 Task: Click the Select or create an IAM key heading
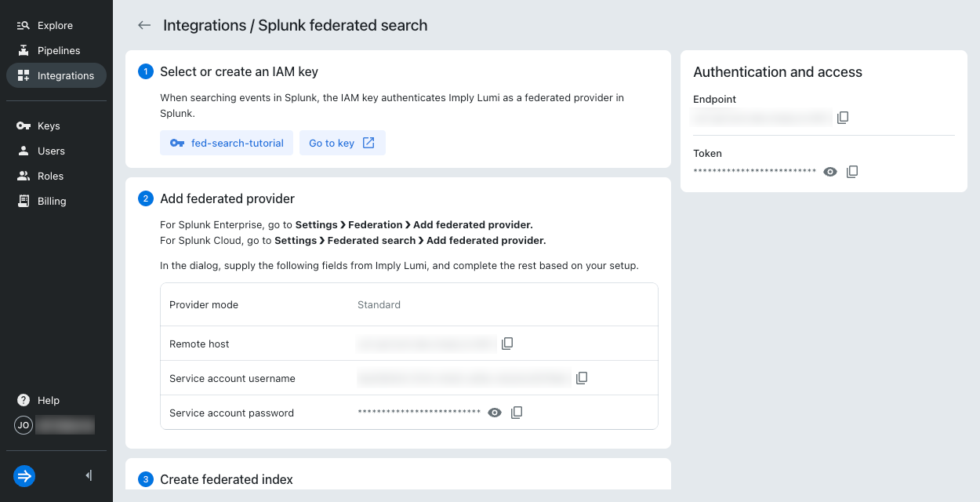click(x=239, y=71)
